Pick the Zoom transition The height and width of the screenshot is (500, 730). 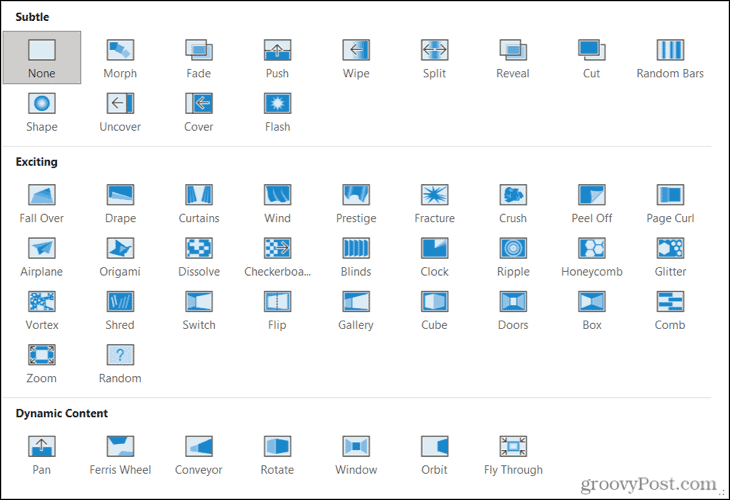point(42,364)
